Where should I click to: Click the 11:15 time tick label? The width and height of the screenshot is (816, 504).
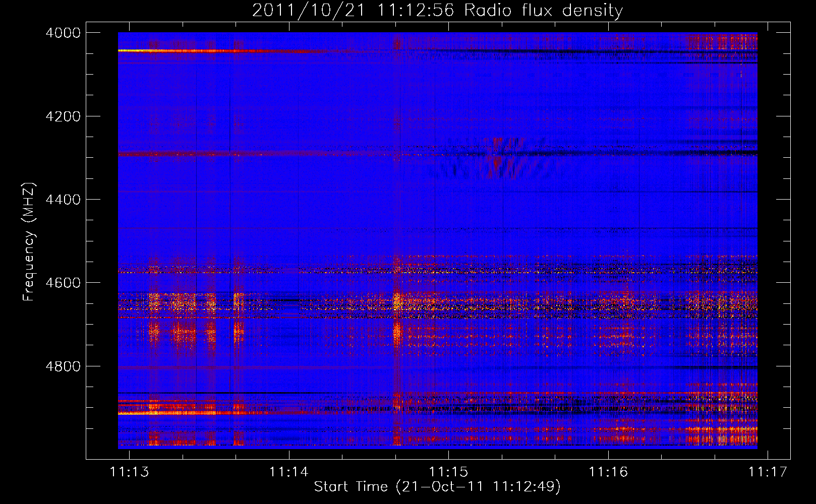click(448, 472)
